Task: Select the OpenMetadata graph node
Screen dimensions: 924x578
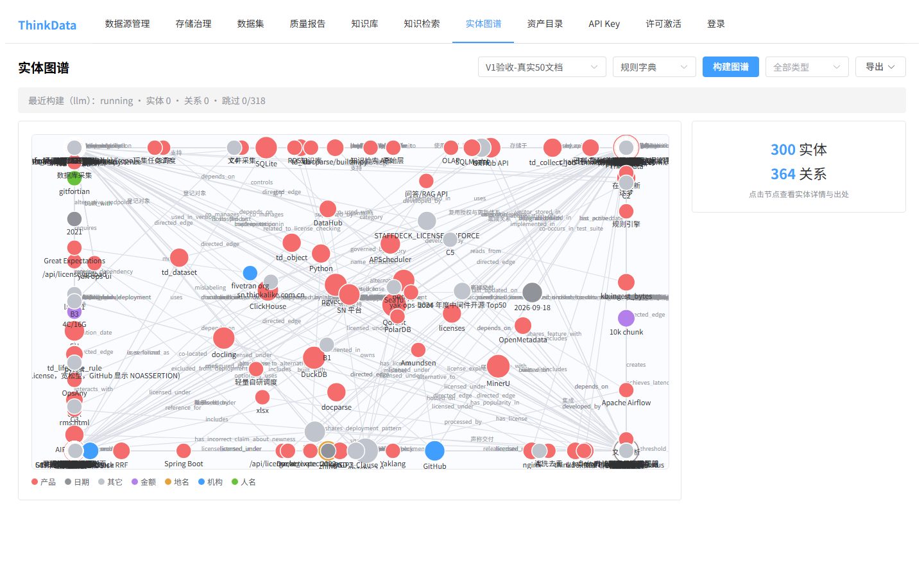Action: point(523,326)
